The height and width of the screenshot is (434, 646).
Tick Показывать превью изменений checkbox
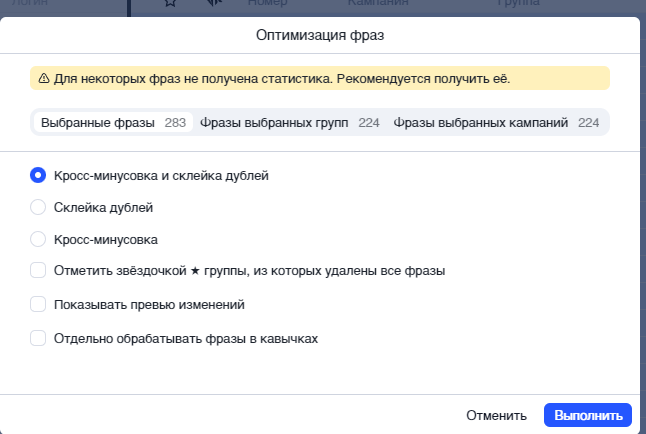[38, 304]
